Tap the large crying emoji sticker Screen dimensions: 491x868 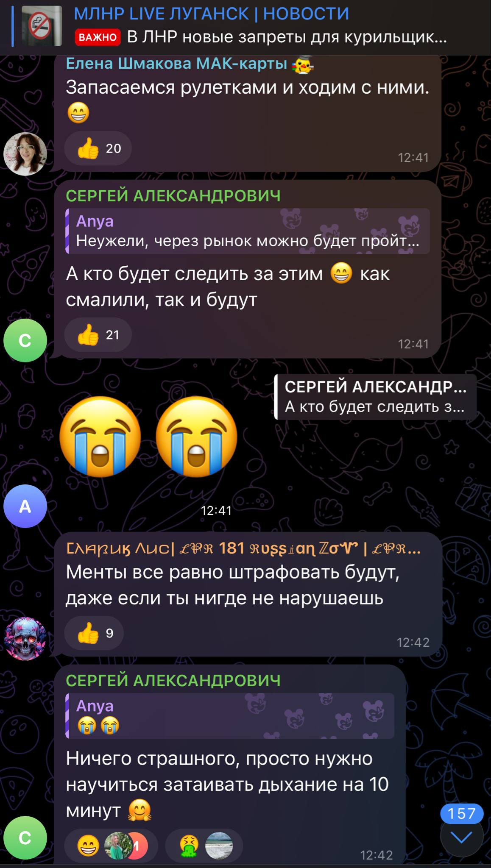(148, 436)
